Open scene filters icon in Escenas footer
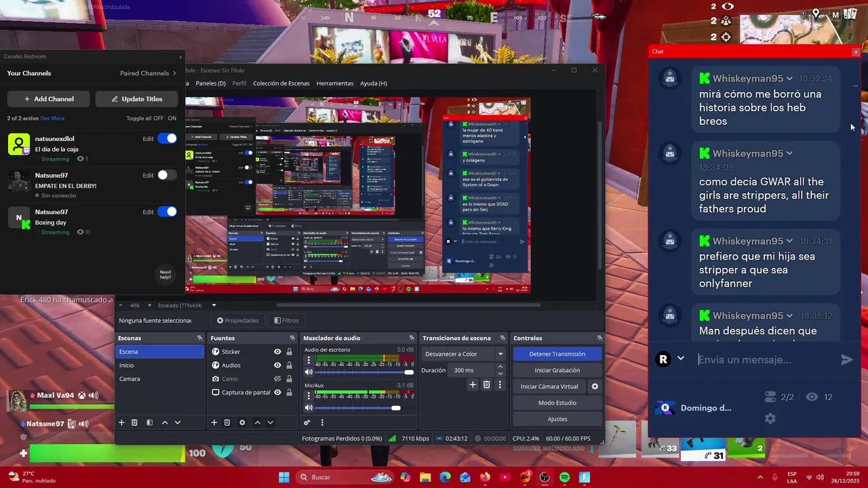The height and width of the screenshot is (488, 868). [150, 422]
